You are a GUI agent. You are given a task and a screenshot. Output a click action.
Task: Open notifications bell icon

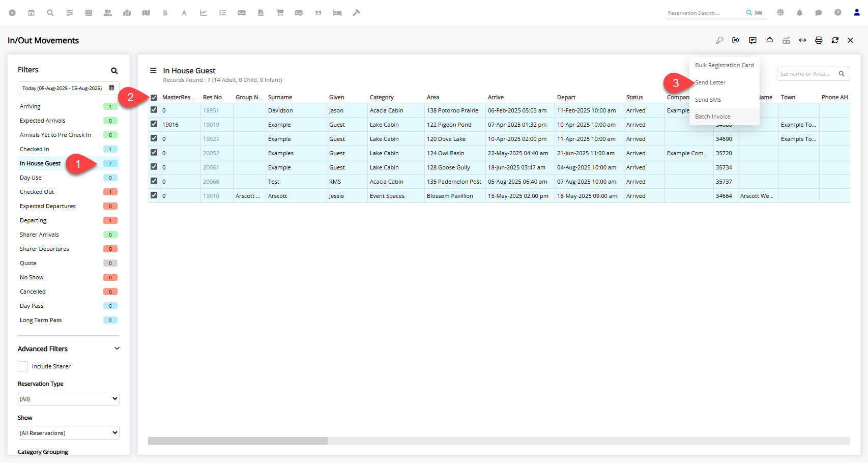[x=799, y=13]
